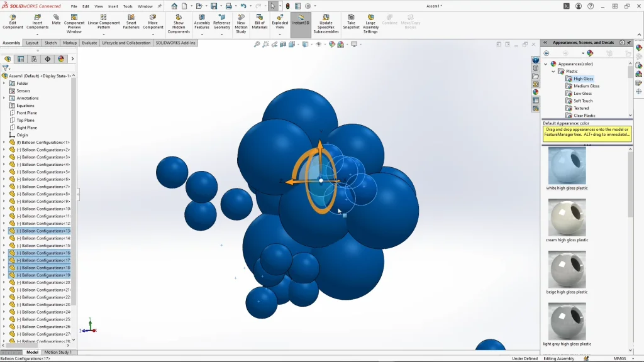Open the Edit menu
This screenshot has width=644, height=362.
(86, 6)
